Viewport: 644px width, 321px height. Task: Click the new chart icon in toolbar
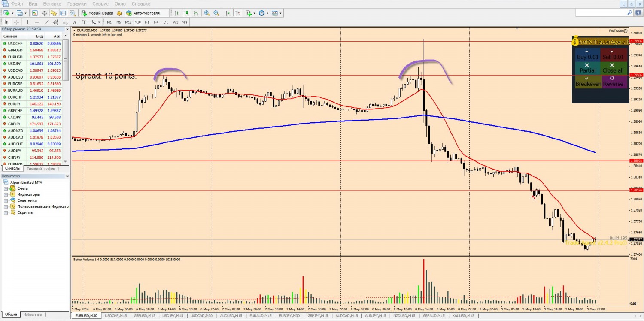click(x=6, y=13)
